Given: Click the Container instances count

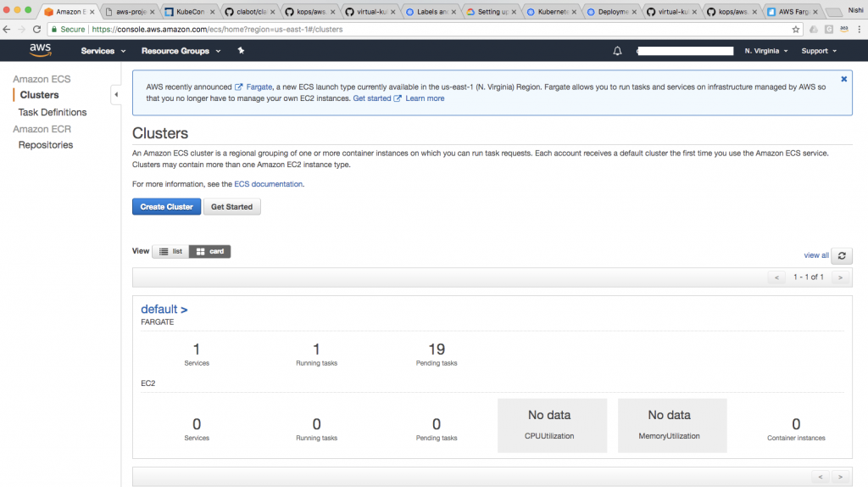Looking at the screenshot, I should click(x=796, y=424).
